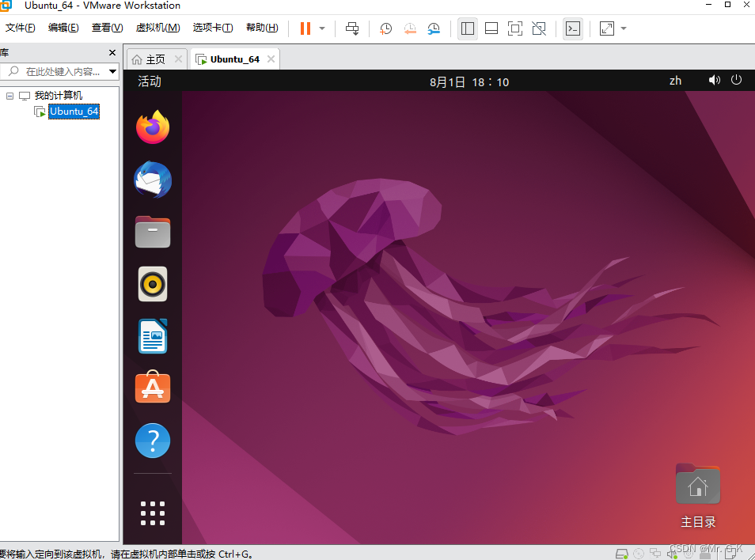Toggle the thumbnail bar view
755x560 pixels.
coord(491,28)
